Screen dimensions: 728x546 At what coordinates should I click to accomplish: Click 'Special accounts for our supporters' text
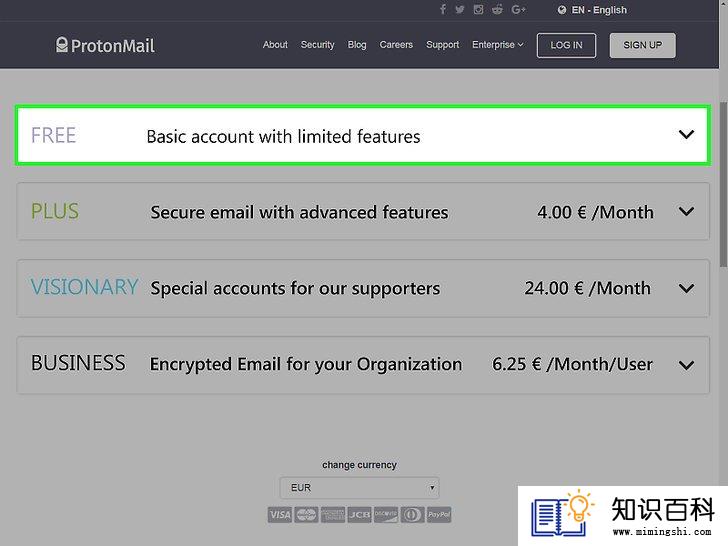(x=295, y=288)
